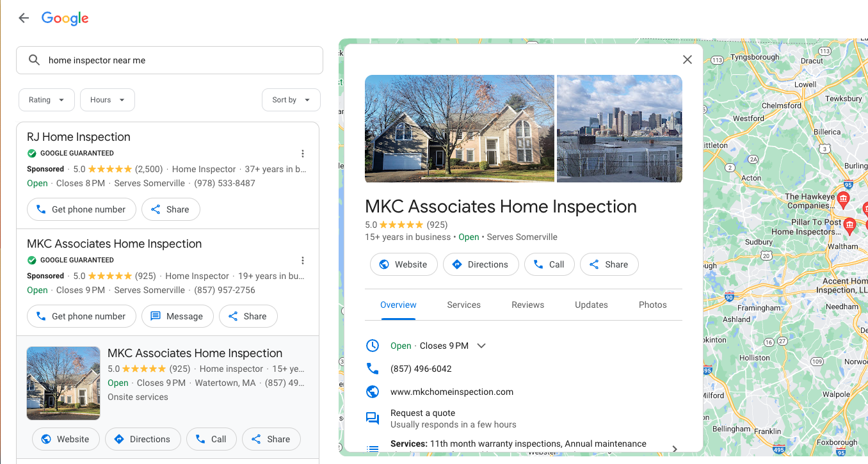868x464 pixels.
Task: Get phone number for sponsored MKC Associates
Action: coord(81,316)
